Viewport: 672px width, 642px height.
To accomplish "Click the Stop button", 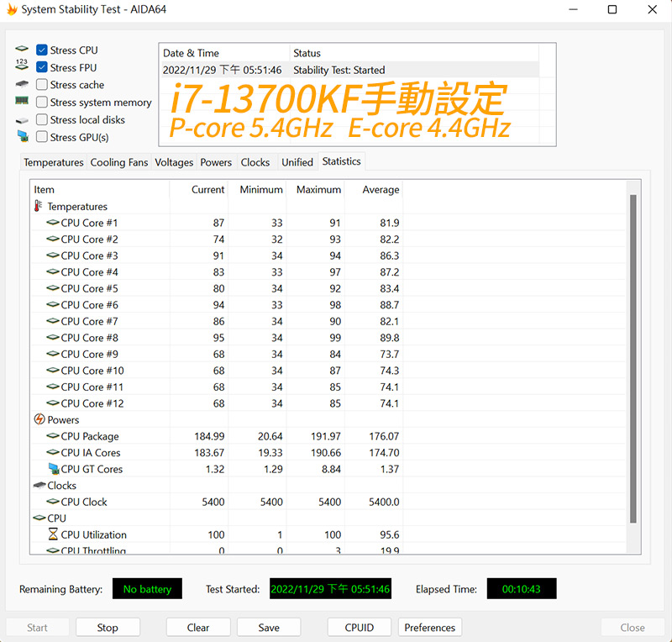I will 108,628.
